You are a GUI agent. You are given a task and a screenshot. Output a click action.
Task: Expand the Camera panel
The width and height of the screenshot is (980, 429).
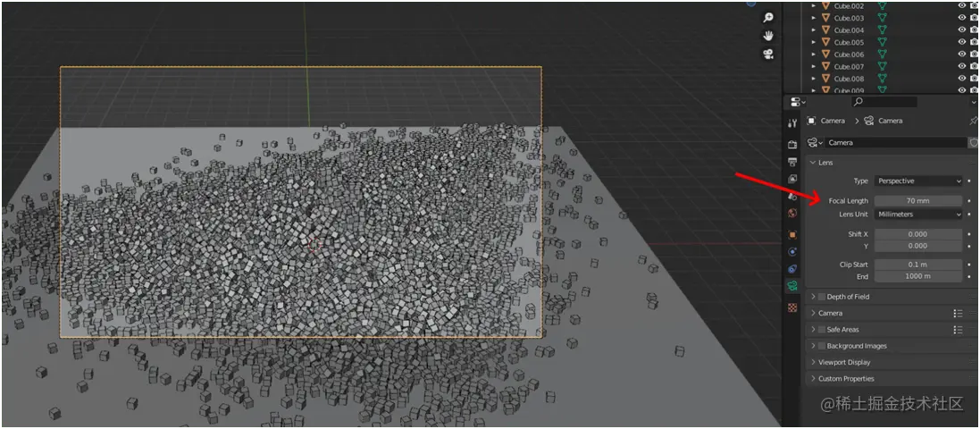point(813,314)
